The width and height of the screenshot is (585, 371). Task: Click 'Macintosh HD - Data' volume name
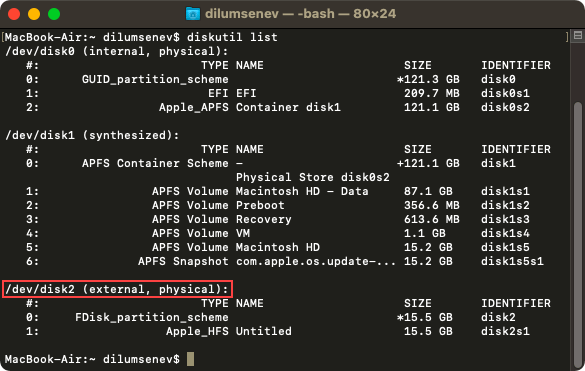click(302, 191)
